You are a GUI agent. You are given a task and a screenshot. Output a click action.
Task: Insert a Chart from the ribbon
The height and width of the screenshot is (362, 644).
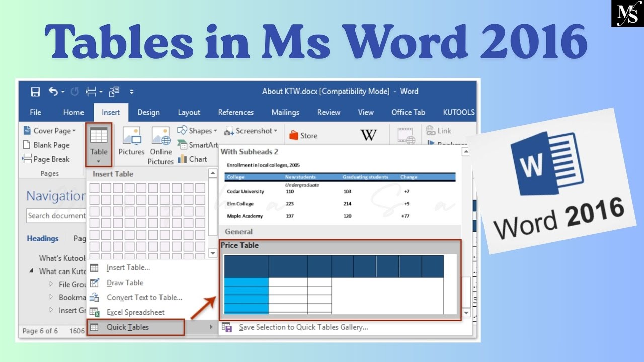click(x=192, y=159)
